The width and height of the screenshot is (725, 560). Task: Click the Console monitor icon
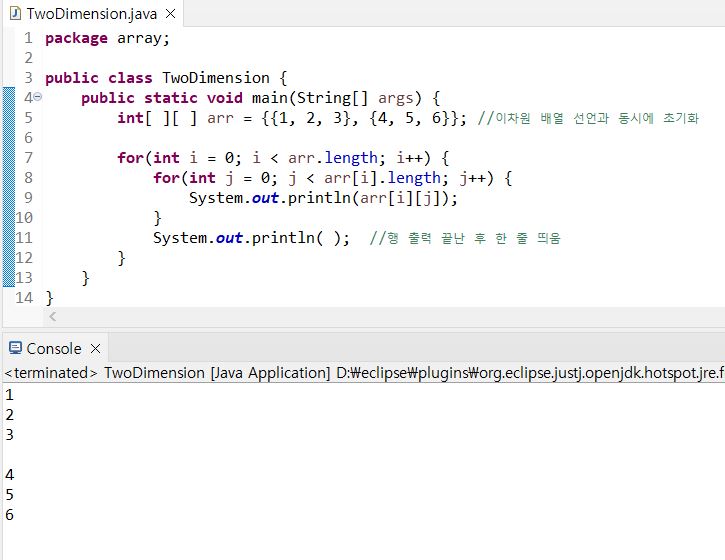tap(15, 348)
